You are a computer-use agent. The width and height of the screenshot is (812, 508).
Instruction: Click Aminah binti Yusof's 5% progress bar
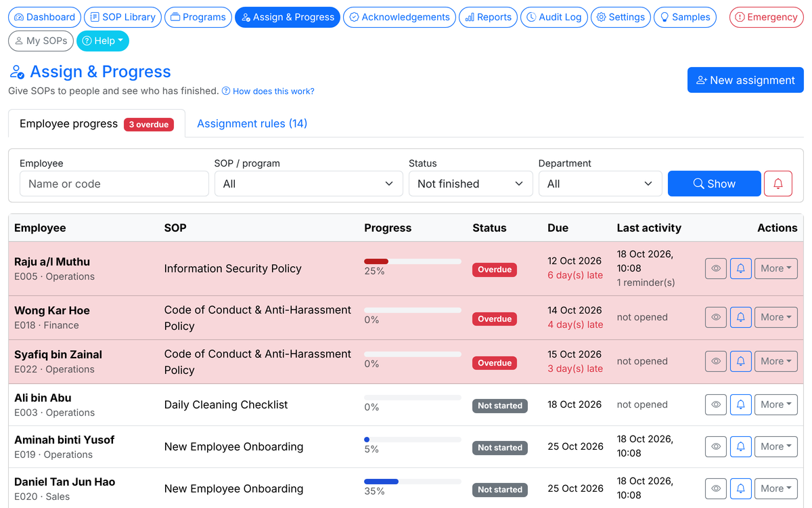click(x=413, y=439)
